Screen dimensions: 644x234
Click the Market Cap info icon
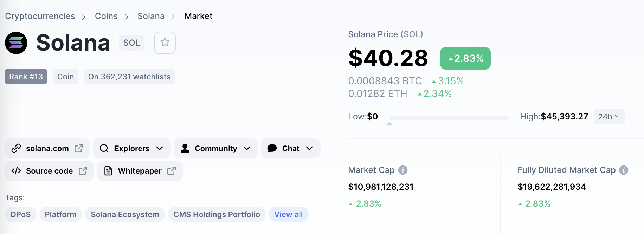[x=403, y=170]
